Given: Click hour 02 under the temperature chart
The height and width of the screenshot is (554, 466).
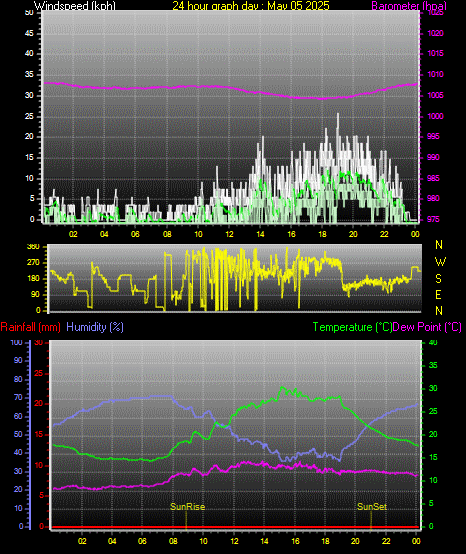Looking at the screenshot, I should tap(82, 541).
